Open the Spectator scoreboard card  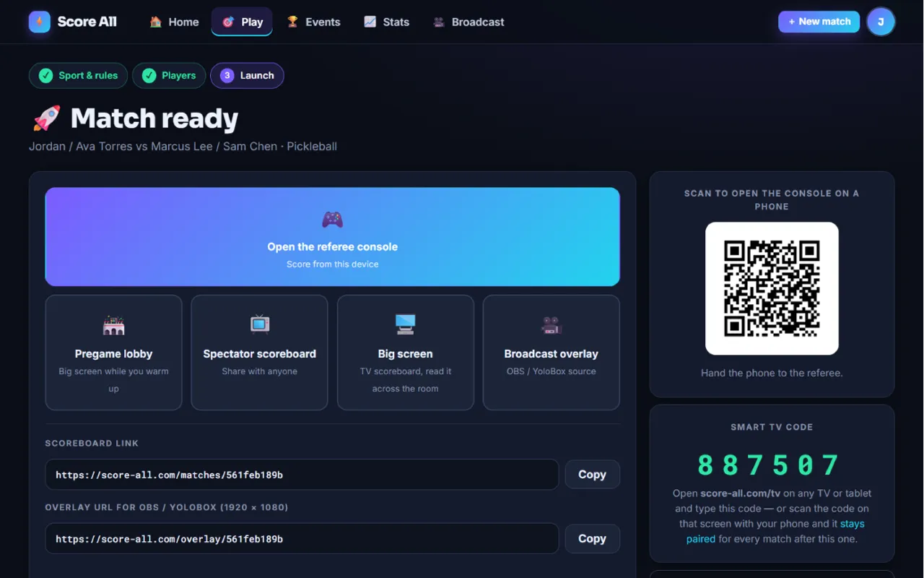pyautogui.click(x=259, y=353)
